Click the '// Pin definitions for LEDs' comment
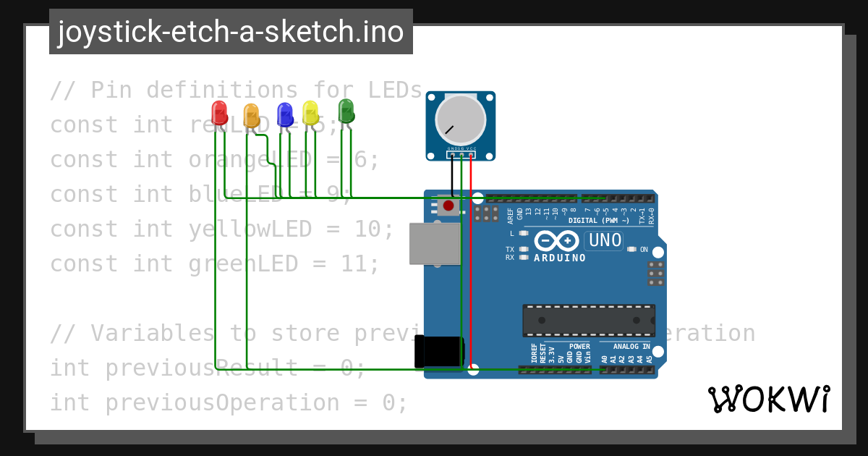This screenshot has height=456, width=868. click(236, 90)
